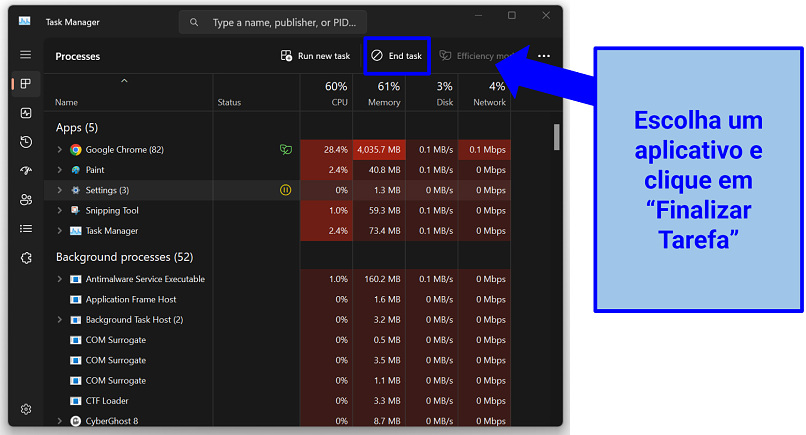
Task: Select the Processes sidebar icon
Action: click(26, 84)
